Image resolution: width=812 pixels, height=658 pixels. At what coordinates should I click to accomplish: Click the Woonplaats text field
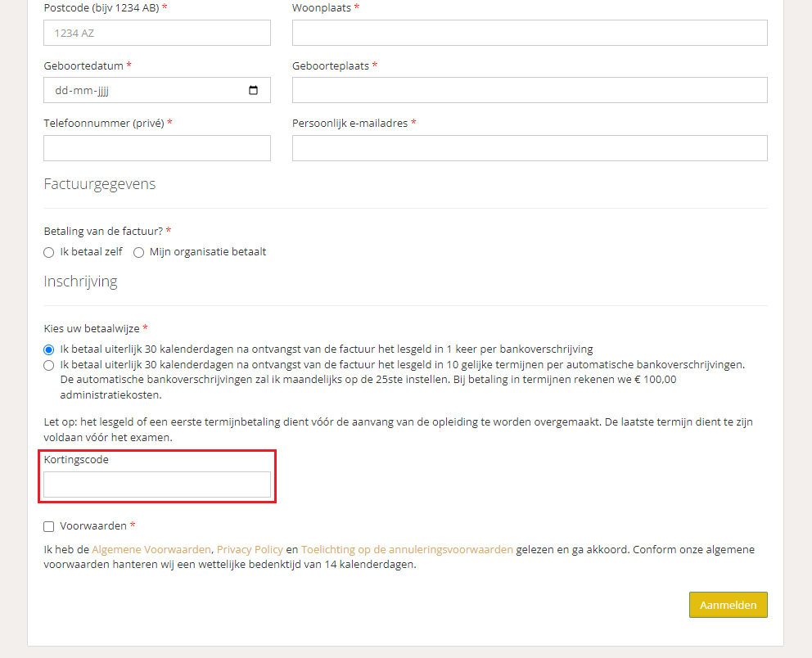pyautogui.click(x=530, y=33)
